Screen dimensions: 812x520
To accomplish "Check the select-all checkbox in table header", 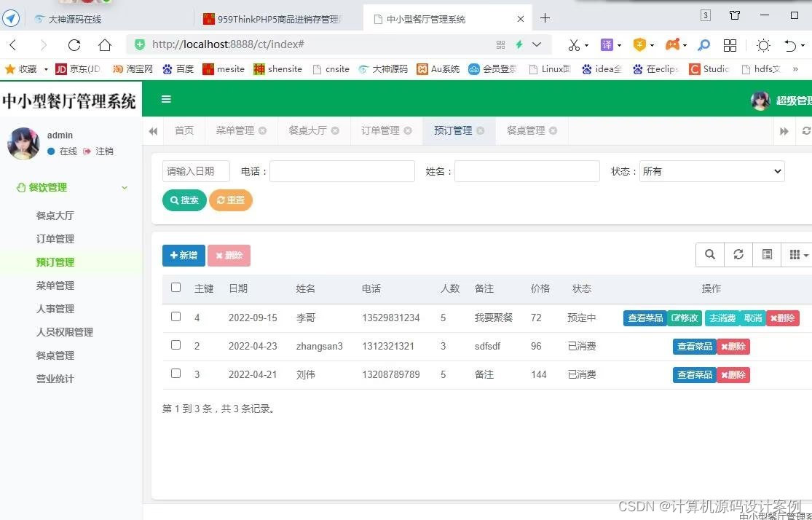I will tap(176, 288).
